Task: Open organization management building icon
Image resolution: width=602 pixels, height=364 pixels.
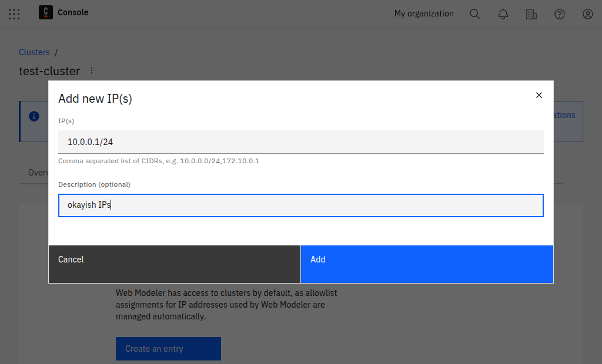Action: 531,14
